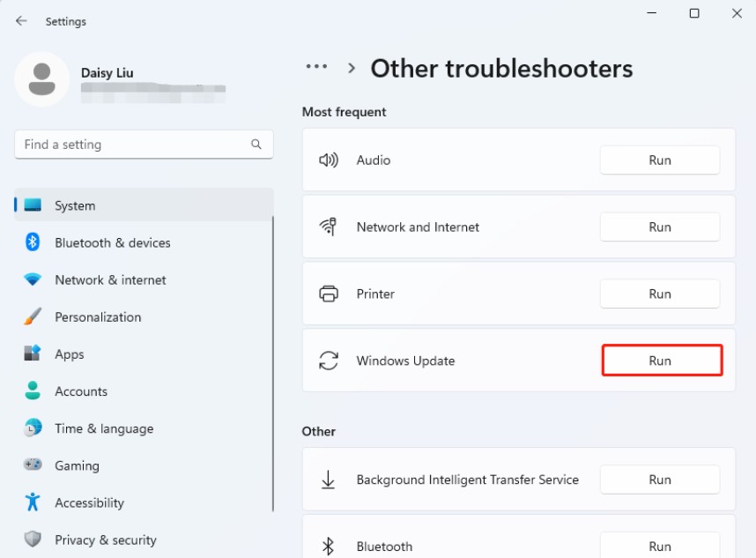Image resolution: width=756 pixels, height=558 pixels.
Task: Click the Apps sidebar icon
Action: [33, 353]
